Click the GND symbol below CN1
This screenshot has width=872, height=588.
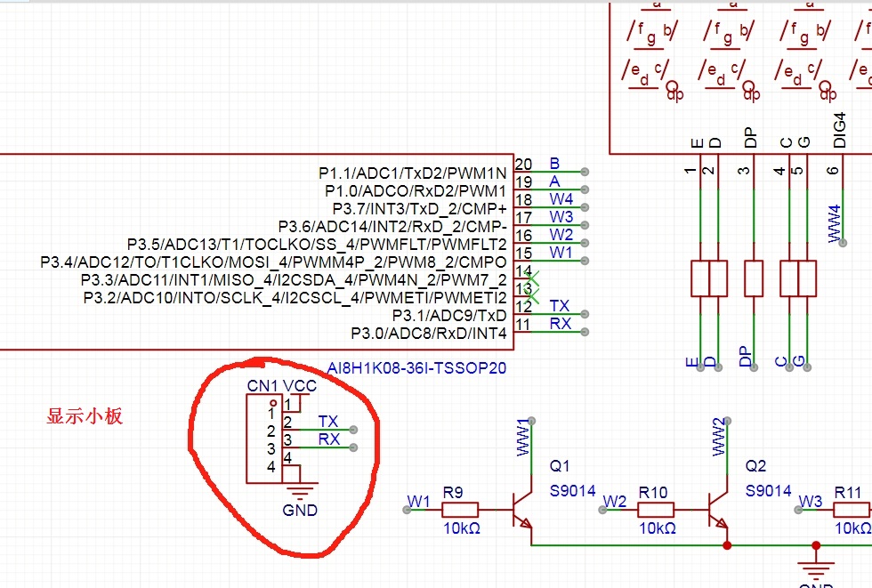[x=300, y=491]
